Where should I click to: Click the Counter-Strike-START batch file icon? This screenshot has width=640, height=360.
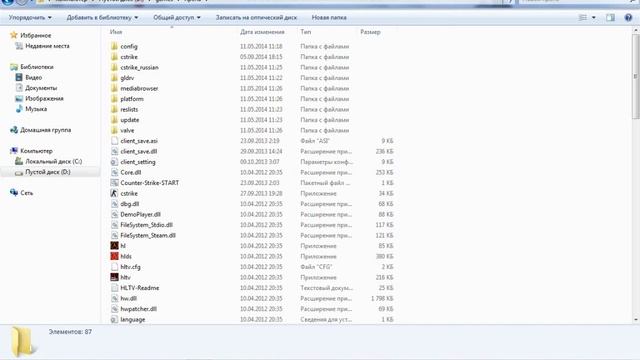[x=114, y=183]
